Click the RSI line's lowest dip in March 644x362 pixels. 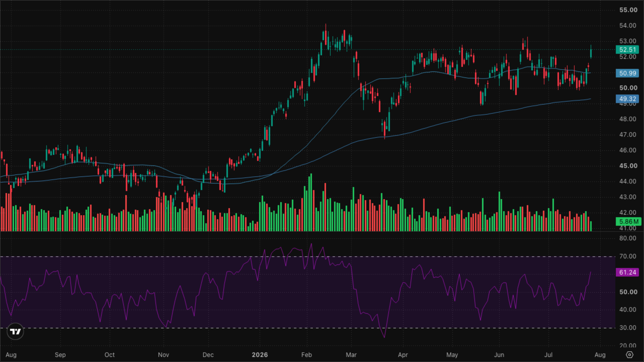pos(384,337)
